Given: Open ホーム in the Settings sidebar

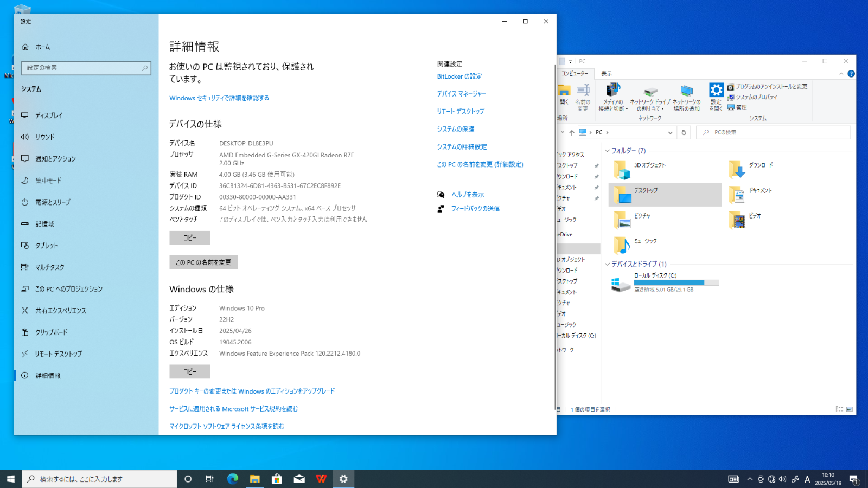Looking at the screenshot, I should [x=43, y=47].
